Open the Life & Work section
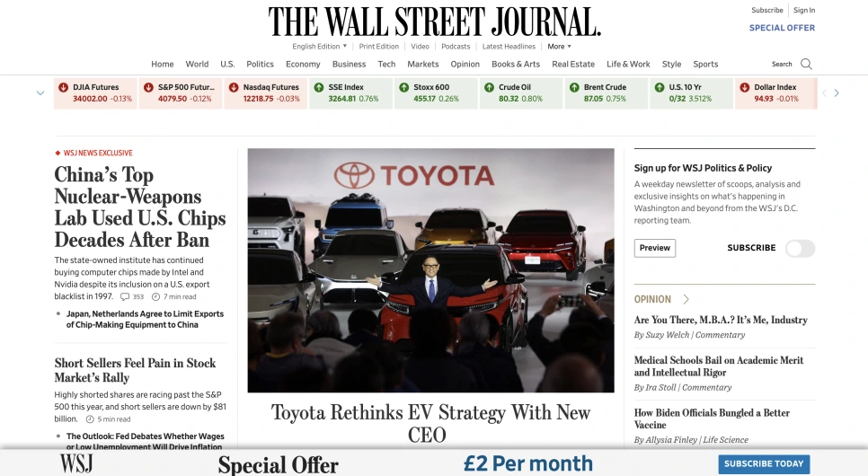868x476 pixels. click(x=628, y=64)
